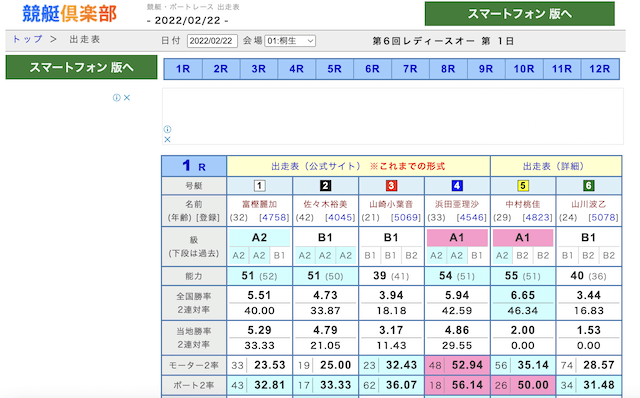Click motor rate value 52.94
Image resolution: width=640 pixels, height=398 pixels.
(x=467, y=365)
